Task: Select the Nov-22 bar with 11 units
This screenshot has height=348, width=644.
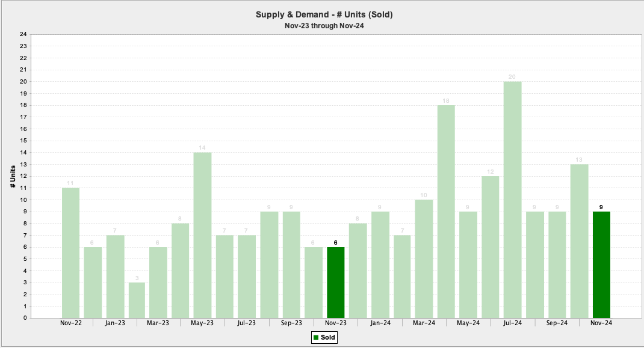Action: click(70, 252)
